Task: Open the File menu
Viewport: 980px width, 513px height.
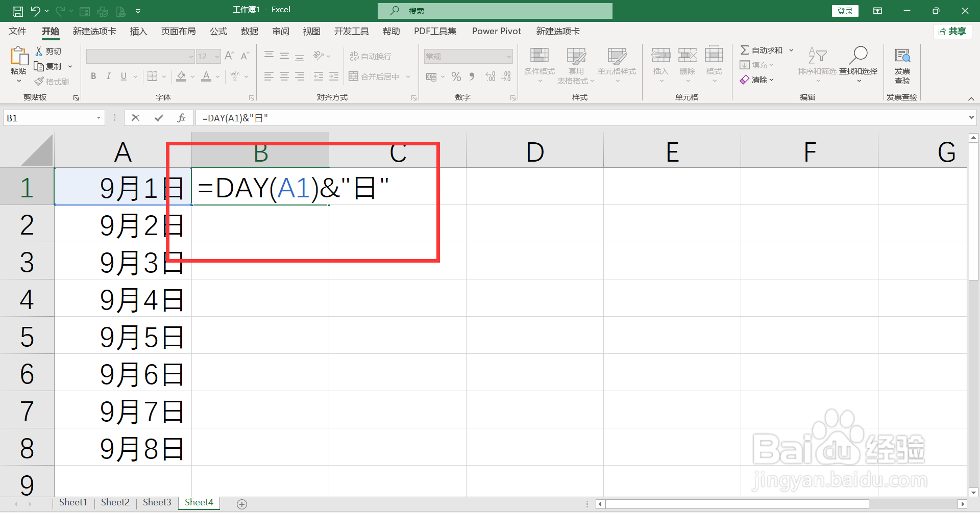Action: click(x=17, y=31)
